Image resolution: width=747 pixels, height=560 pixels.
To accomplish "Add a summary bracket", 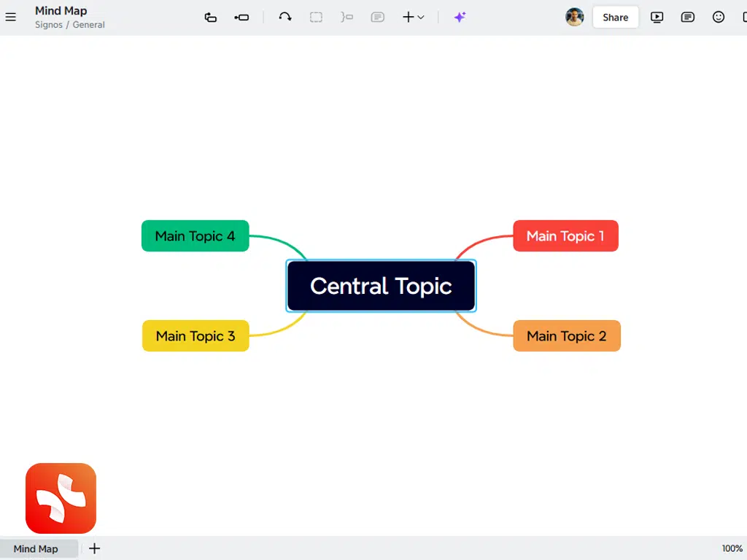I will pos(347,17).
